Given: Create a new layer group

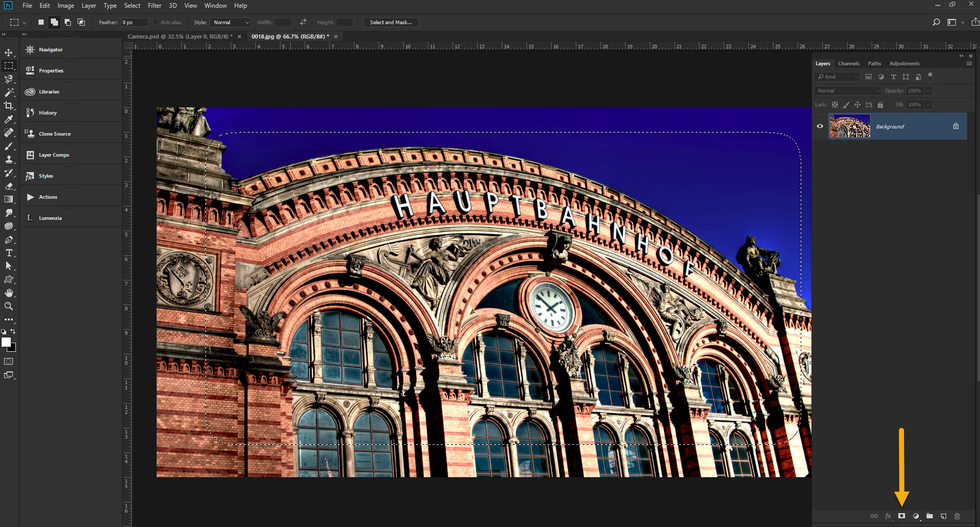Looking at the screenshot, I should click(930, 516).
